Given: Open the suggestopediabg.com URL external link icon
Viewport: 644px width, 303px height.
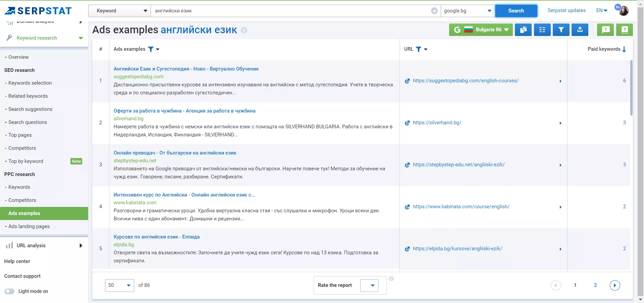Looking at the screenshot, I should coord(407,81).
